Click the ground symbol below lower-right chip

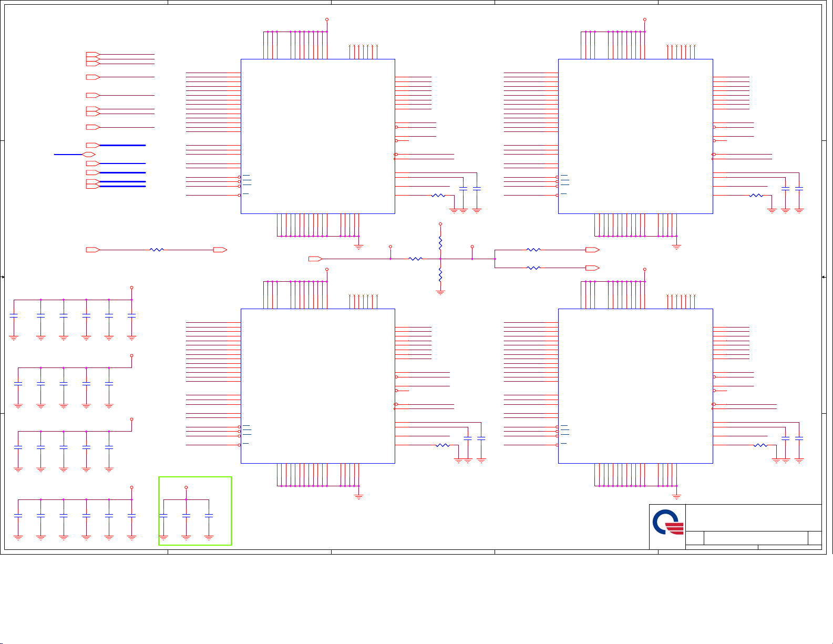pos(676,496)
